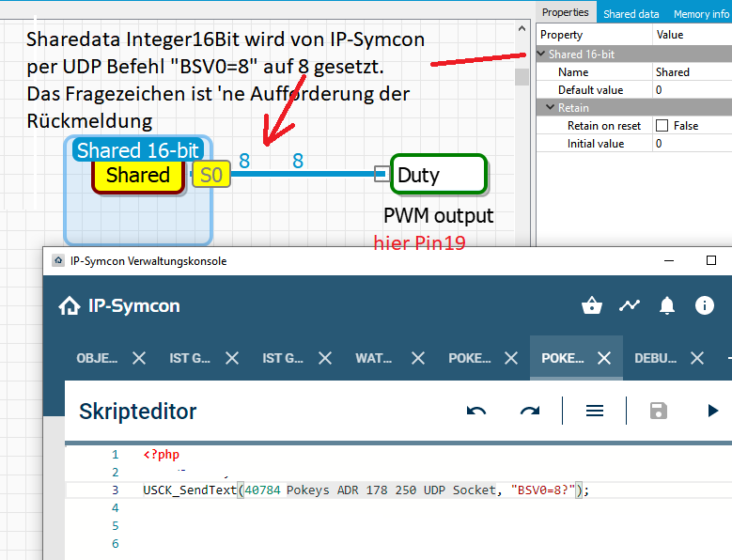Switch to the Shared data tab
This screenshot has height=560, width=732.
point(631,13)
